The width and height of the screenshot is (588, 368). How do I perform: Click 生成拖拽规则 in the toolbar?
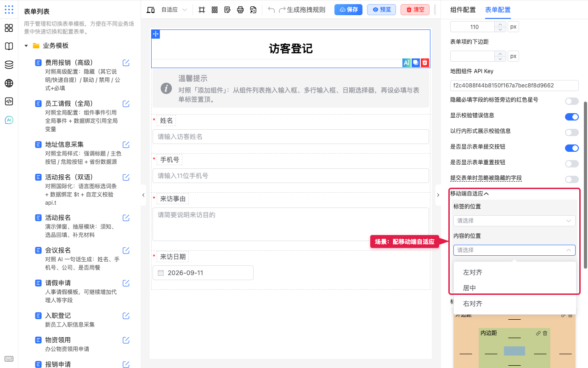(x=306, y=10)
